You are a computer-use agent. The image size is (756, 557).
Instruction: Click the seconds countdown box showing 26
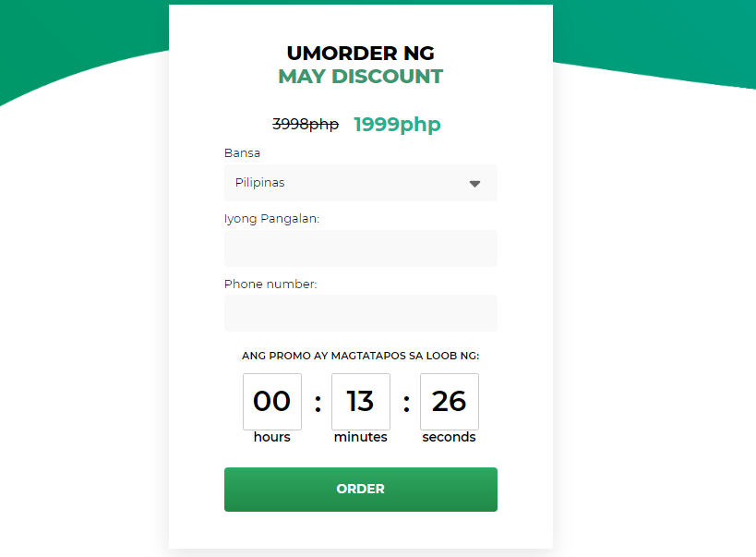tap(450, 402)
